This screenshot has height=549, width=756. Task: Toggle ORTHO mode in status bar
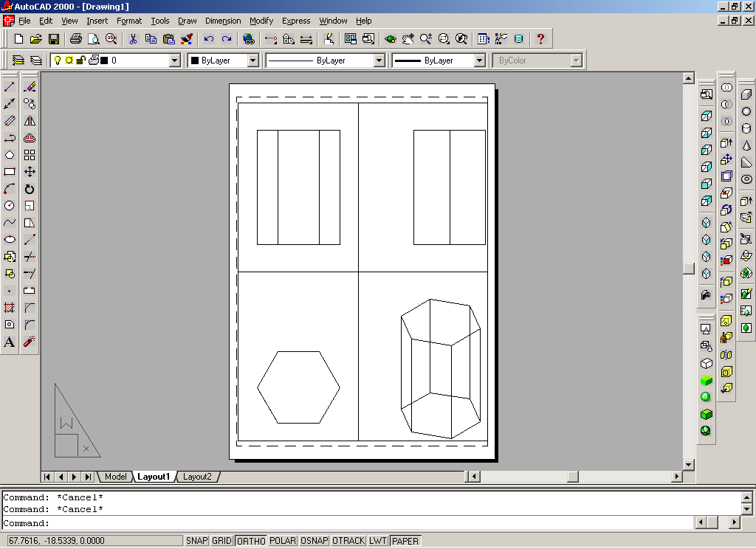[x=250, y=541]
